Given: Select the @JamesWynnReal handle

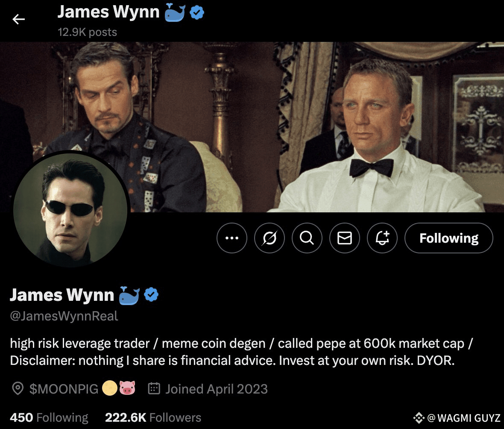Looking at the screenshot, I should tap(64, 316).
